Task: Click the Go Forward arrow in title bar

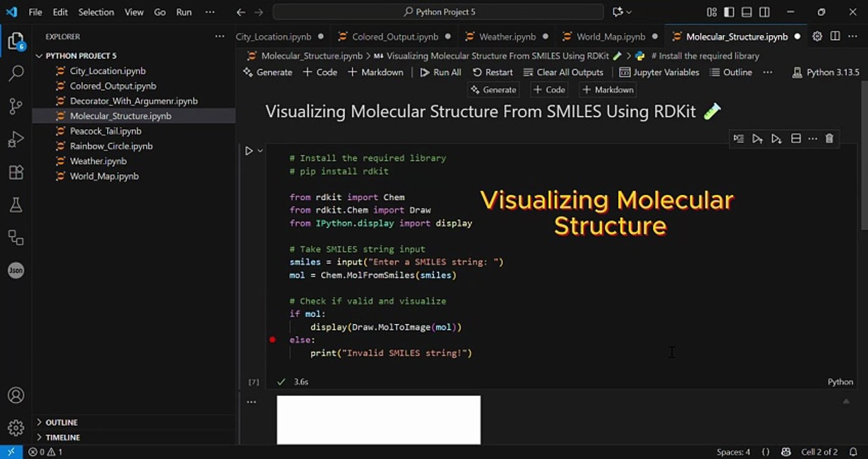Action: [x=259, y=12]
